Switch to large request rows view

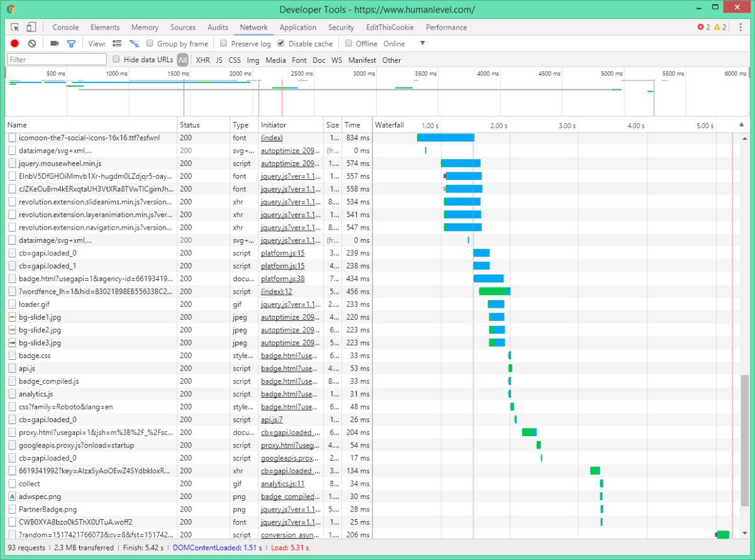[117, 43]
